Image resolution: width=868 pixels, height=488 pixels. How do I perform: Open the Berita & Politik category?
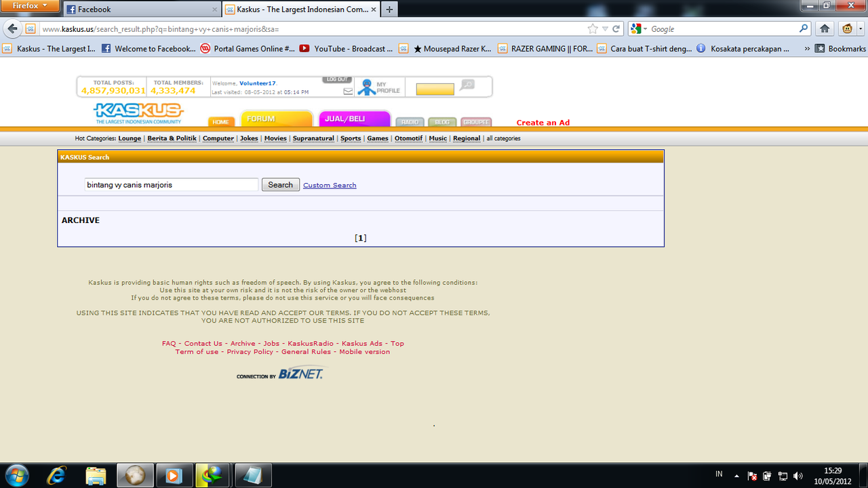172,138
